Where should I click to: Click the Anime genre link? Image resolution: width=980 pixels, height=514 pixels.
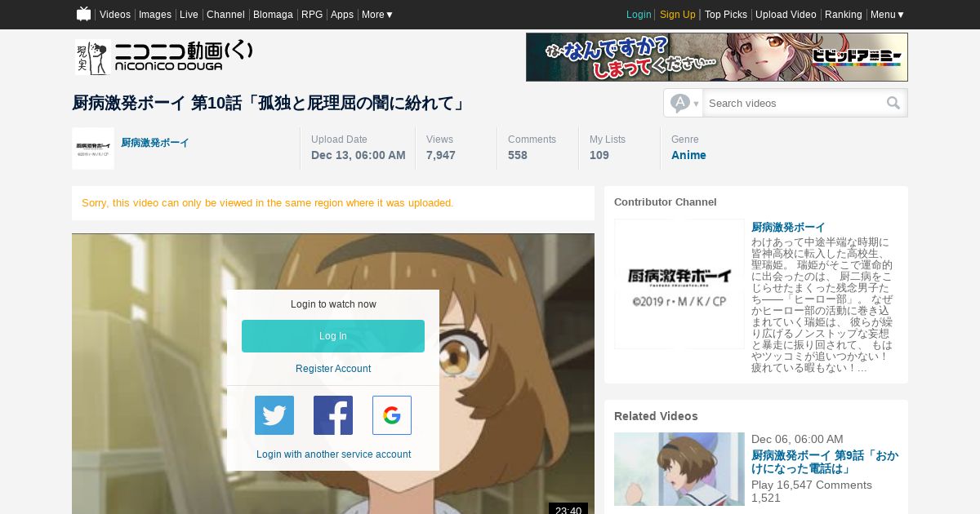pos(688,155)
